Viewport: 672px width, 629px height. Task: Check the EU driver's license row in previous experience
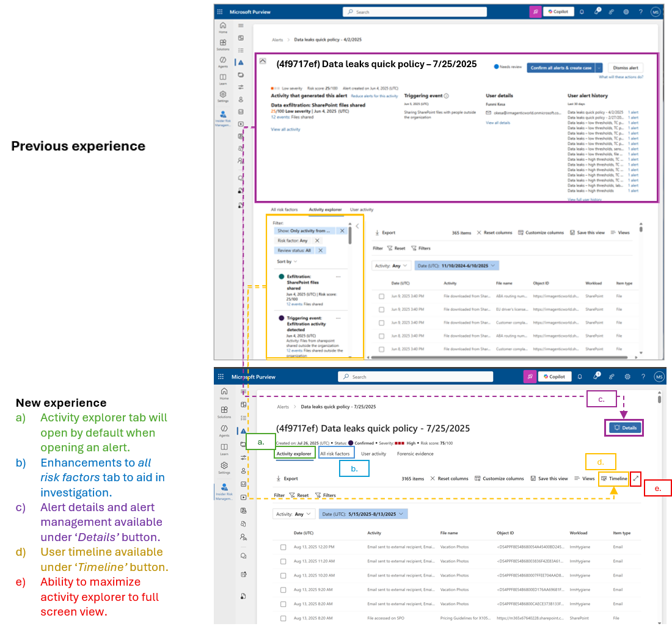pos(381,310)
